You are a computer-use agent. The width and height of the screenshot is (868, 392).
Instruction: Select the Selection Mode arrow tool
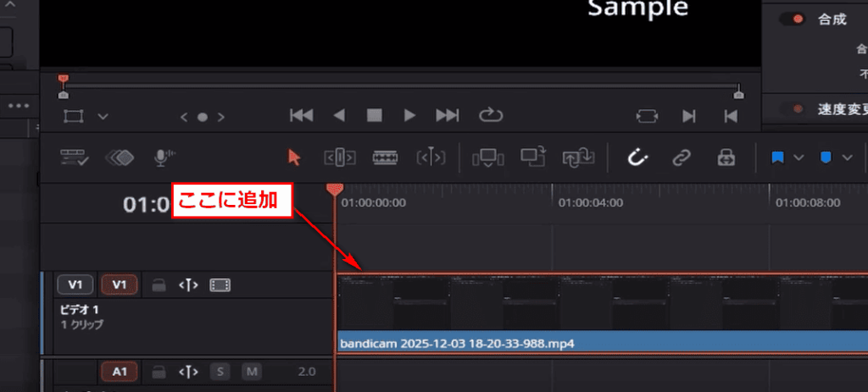click(294, 157)
